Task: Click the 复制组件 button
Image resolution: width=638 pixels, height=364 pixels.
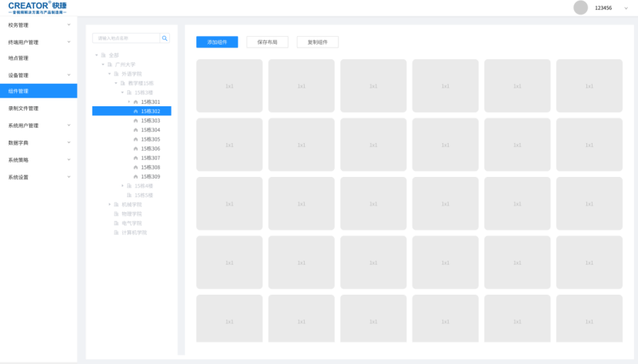Action: (x=318, y=42)
